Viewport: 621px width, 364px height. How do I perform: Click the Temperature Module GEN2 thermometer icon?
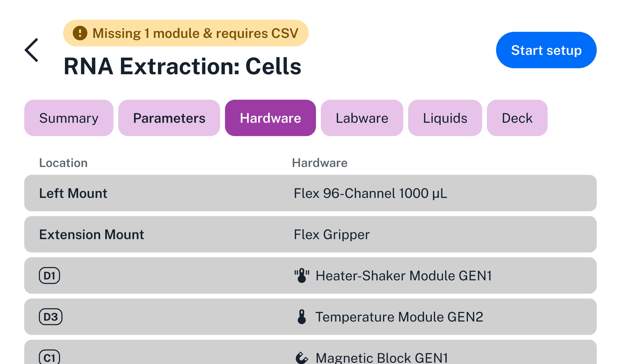point(302,316)
